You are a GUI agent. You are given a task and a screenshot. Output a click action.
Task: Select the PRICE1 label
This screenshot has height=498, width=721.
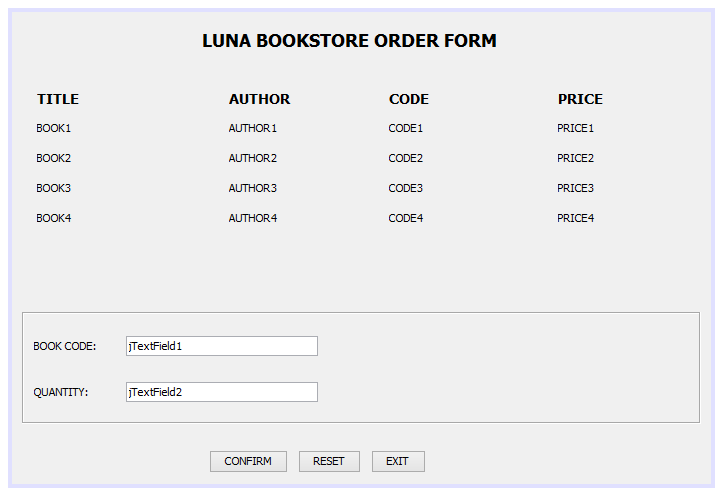[x=576, y=128]
